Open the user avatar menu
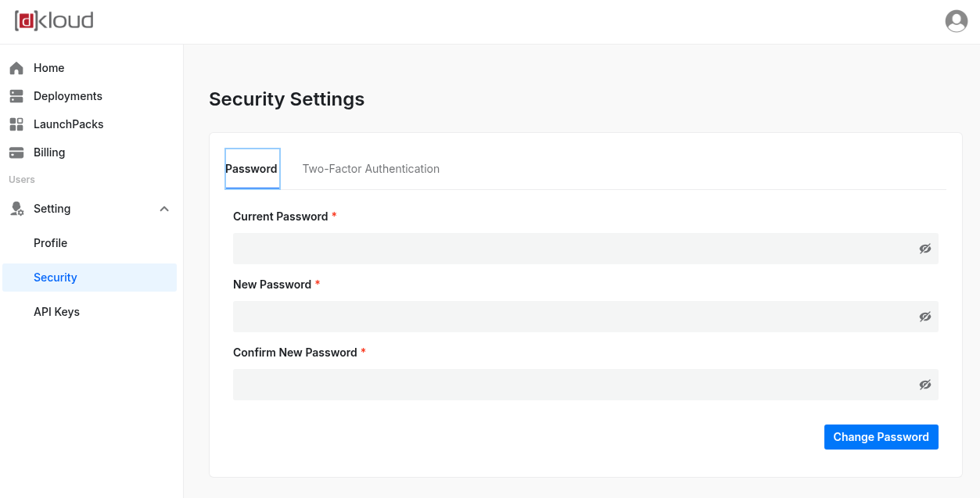 pos(956,21)
